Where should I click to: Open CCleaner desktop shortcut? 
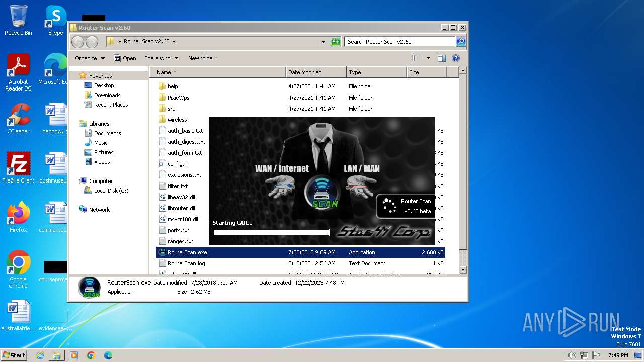point(18,119)
